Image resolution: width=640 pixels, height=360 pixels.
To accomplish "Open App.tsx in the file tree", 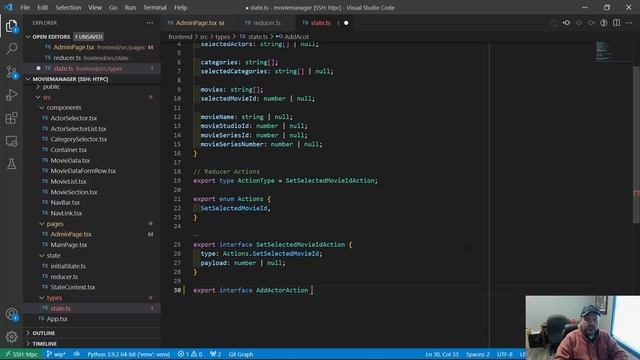I will click(57, 319).
